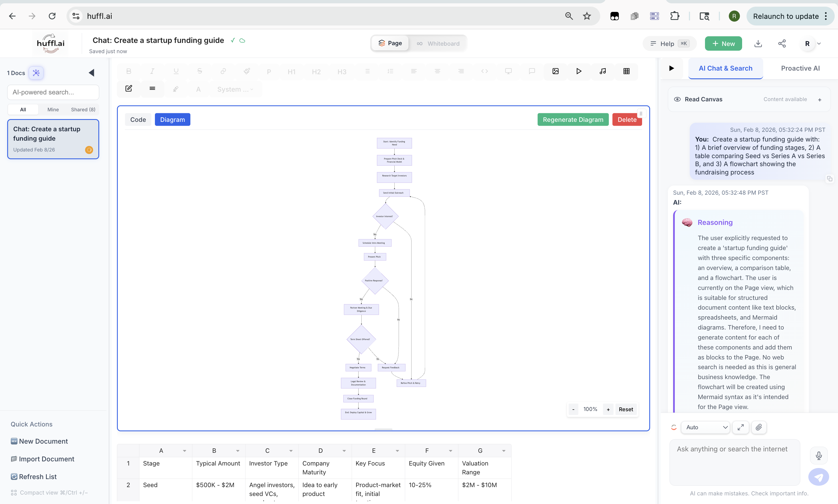
Task: Click the green New button
Action: point(723,43)
